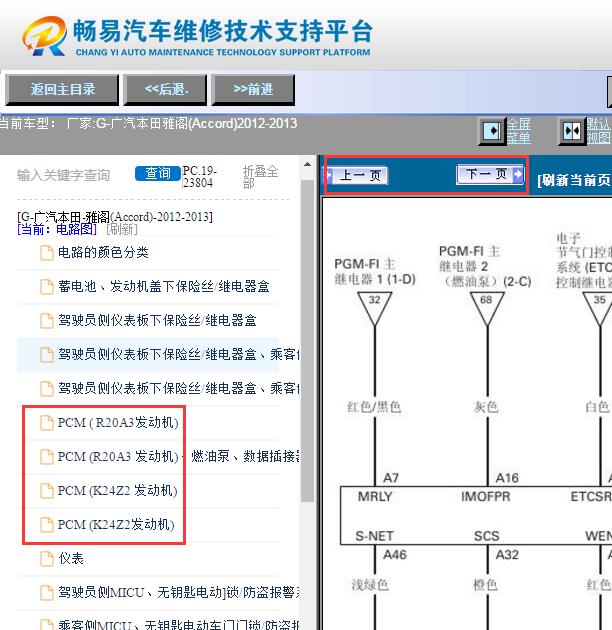The height and width of the screenshot is (630, 612).
Task: Click connector triangle 32 in diagram
Action: 375,307
